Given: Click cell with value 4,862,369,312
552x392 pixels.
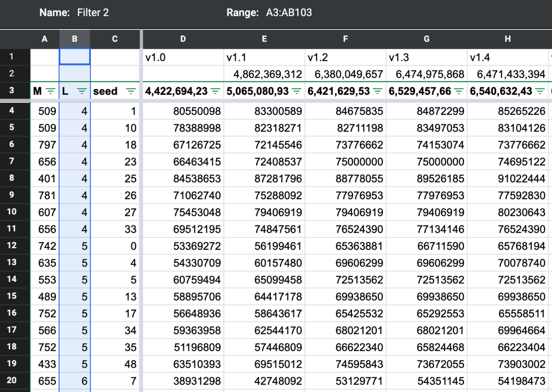Looking at the screenshot, I should click(264, 74).
